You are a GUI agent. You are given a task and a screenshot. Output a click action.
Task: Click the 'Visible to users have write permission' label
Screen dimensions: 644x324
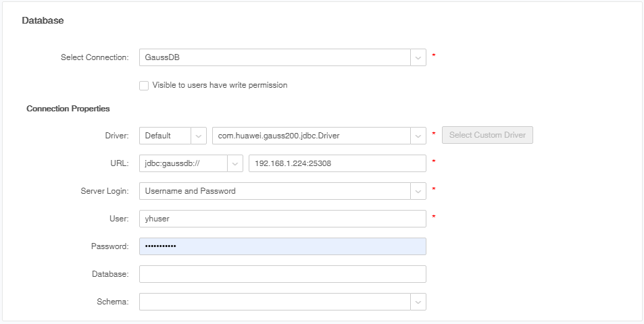point(220,86)
